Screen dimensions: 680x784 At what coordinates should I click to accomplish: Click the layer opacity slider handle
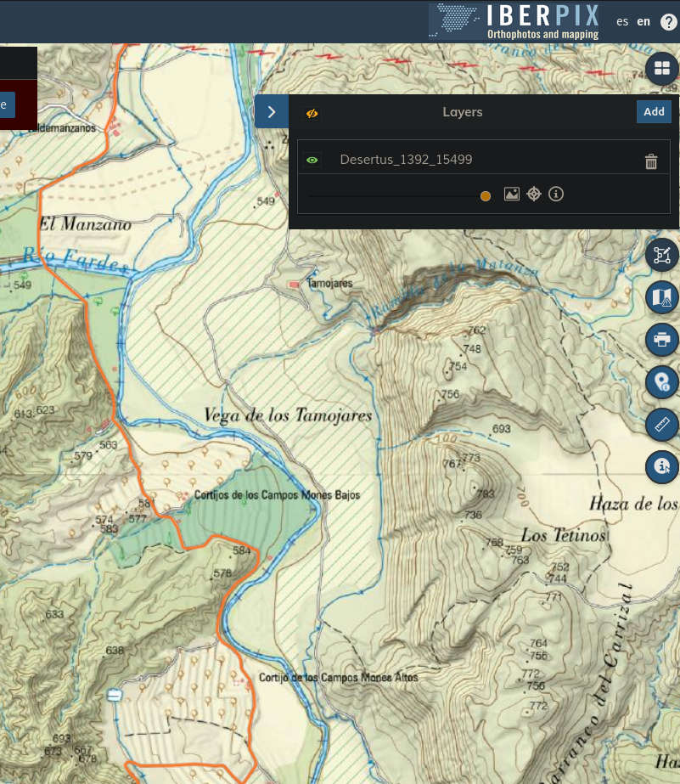click(486, 196)
